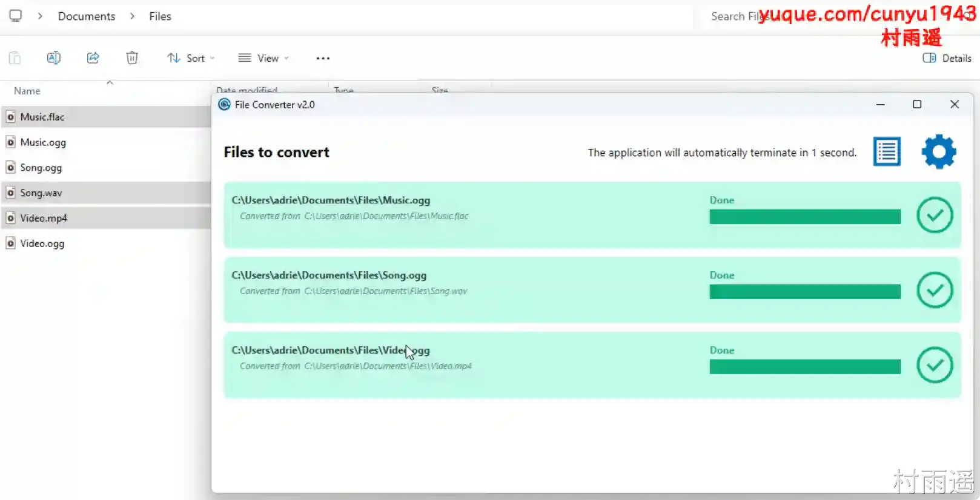Image resolution: width=980 pixels, height=500 pixels.
Task: Click the Video.ogg conversion progress bar
Action: point(805,367)
